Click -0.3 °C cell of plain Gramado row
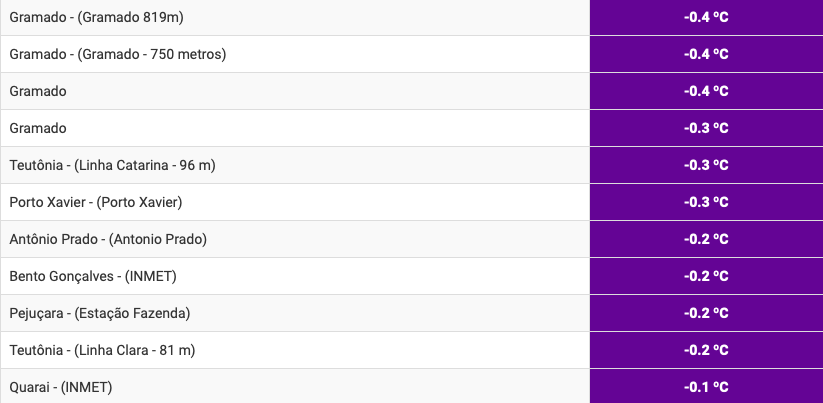 706,128
